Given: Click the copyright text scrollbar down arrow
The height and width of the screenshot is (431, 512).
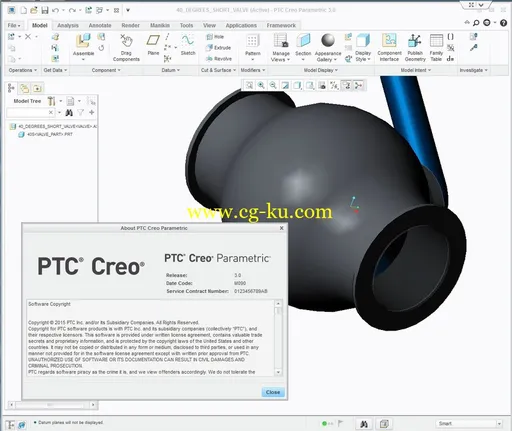Looking at the screenshot, I should click(278, 372).
